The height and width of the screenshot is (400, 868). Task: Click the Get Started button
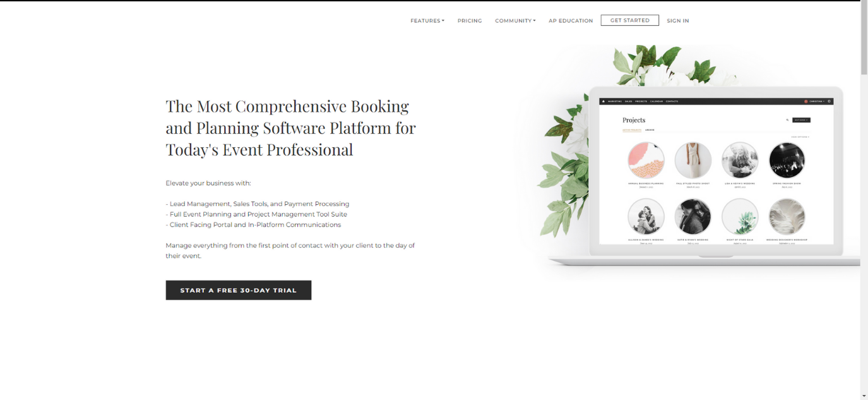[629, 20]
